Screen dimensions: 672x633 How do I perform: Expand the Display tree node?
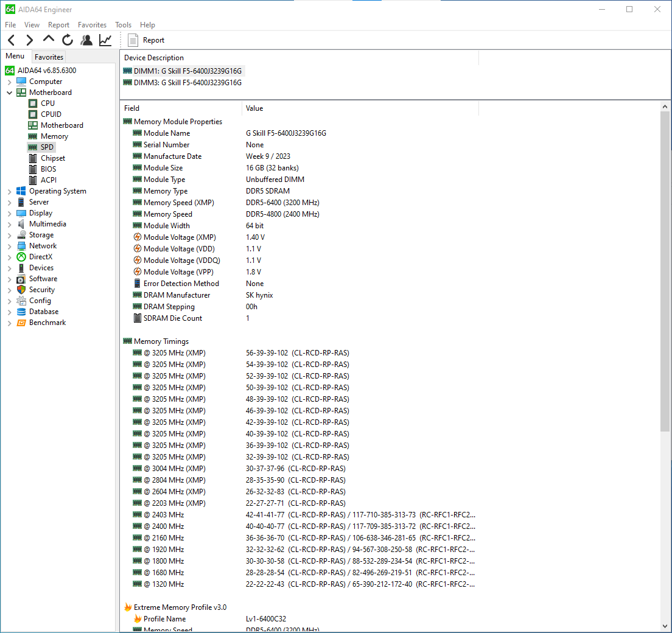pos(9,214)
